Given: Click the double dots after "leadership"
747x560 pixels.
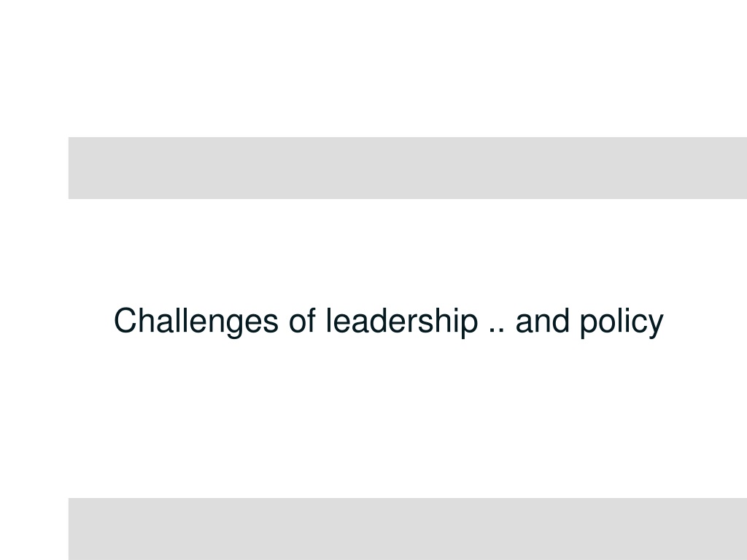Looking at the screenshot, I should pyautogui.click(x=497, y=330).
